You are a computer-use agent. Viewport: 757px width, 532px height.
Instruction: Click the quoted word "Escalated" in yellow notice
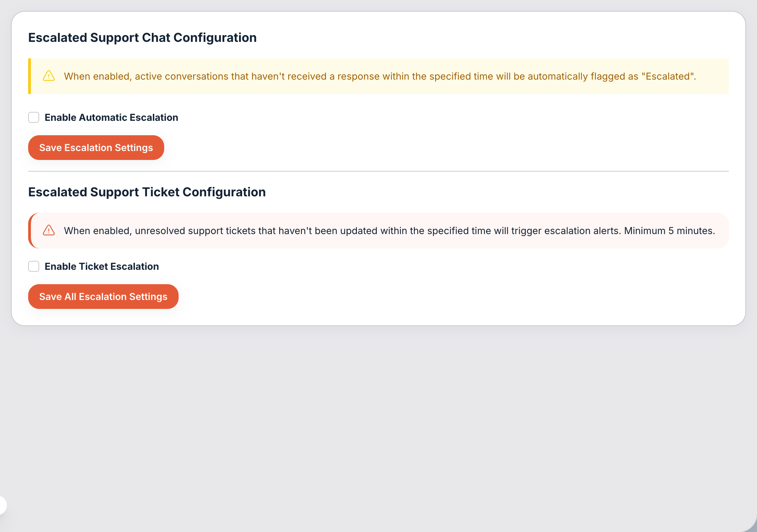click(668, 76)
